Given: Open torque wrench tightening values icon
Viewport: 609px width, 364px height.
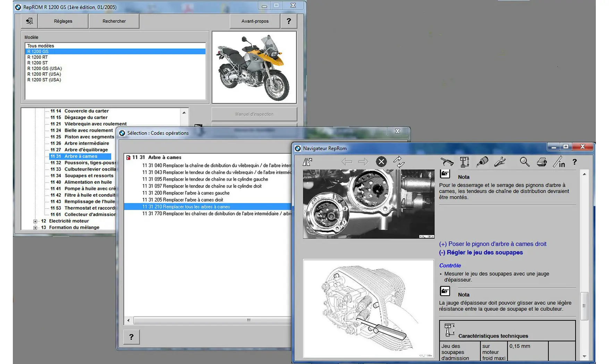Looking at the screenshot, I should (x=447, y=162).
